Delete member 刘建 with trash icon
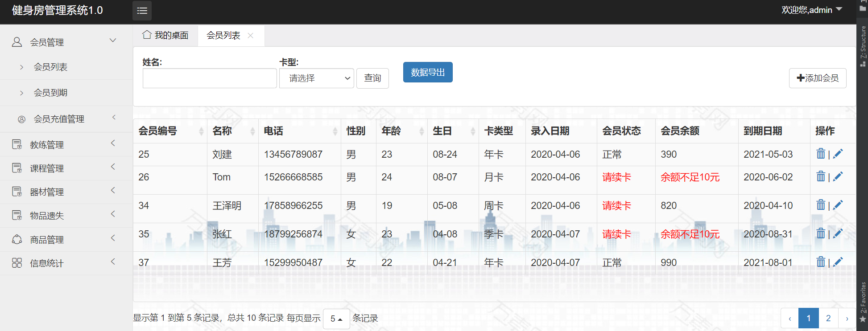The image size is (868, 331). pyautogui.click(x=820, y=154)
